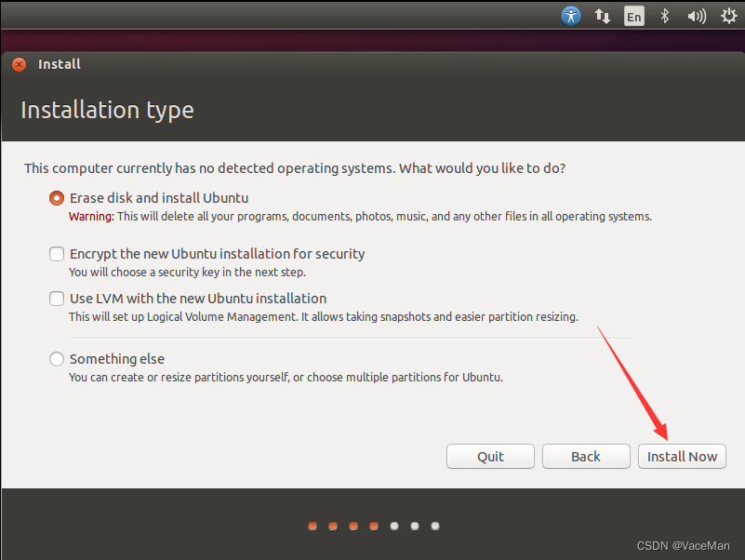Viewport: 745px width, 560px height.
Task: Click the accessibility icon in the top panel
Action: (x=571, y=15)
